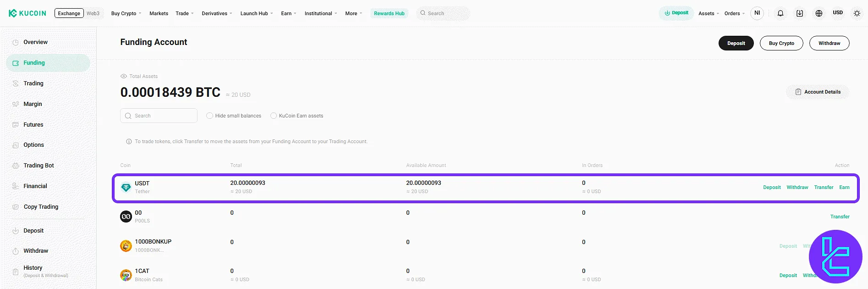Click the Copy Trading sidebar icon
Image resolution: width=868 pixels, height=289 pixels.
(16, 207)
